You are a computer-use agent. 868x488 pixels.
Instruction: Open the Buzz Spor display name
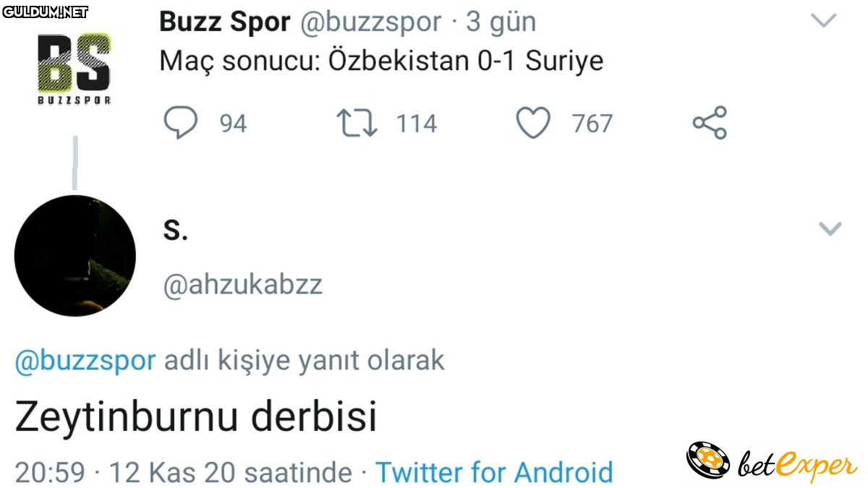(224, 22)
